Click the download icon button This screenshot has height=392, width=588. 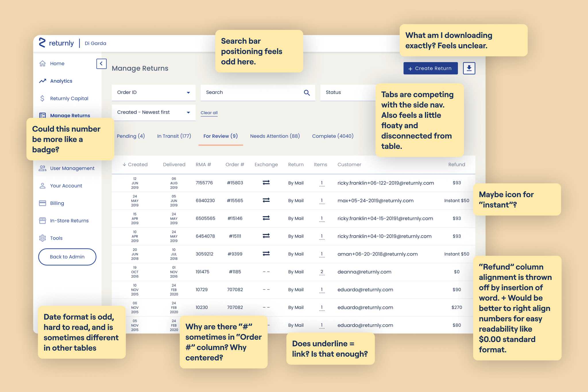pos(469,68)
